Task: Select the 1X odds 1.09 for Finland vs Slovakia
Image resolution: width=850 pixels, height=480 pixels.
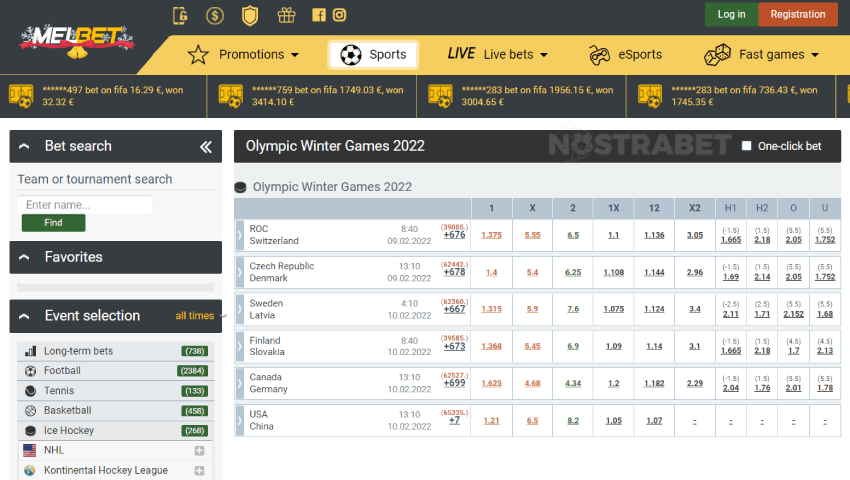Action: (614, 346)
